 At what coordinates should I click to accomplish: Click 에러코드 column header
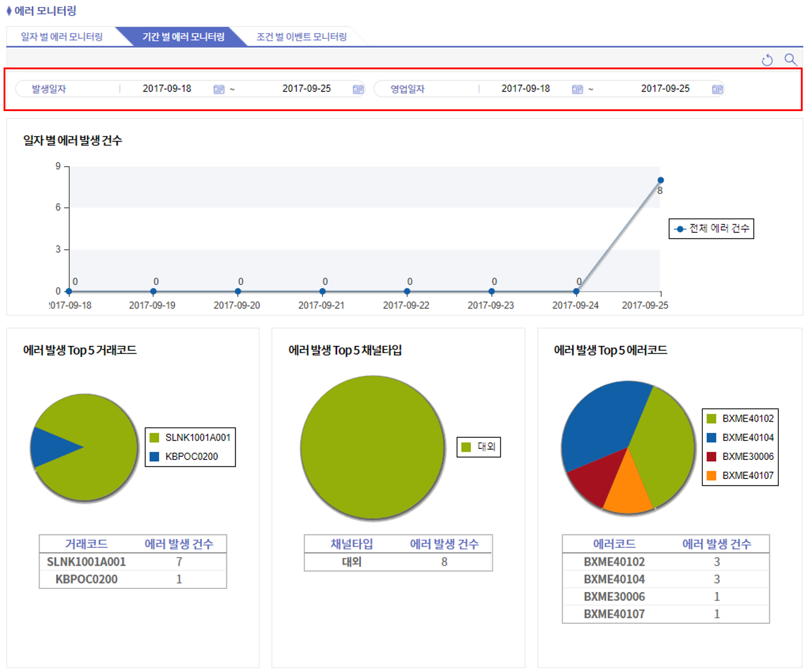click(x=614, y=544)
